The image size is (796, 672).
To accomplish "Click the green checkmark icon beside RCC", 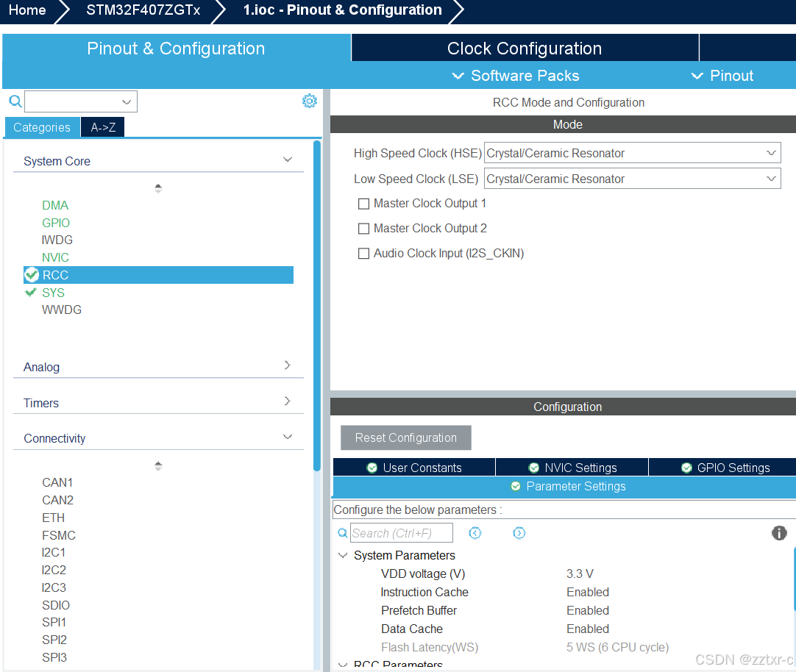I will coord(32,275).
